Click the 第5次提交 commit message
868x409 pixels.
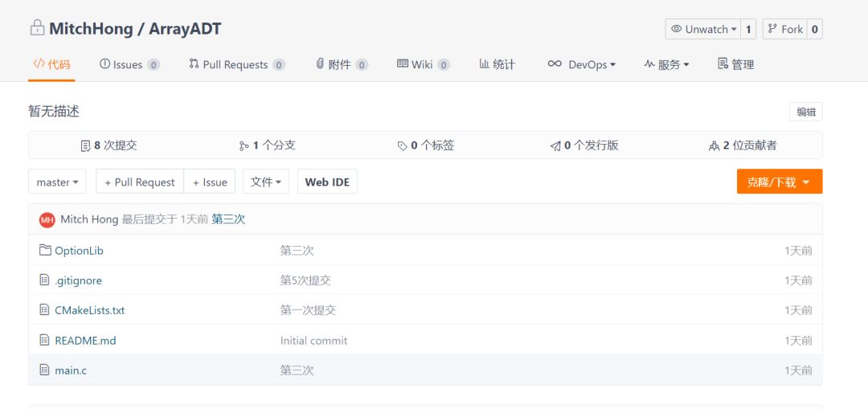305,280
